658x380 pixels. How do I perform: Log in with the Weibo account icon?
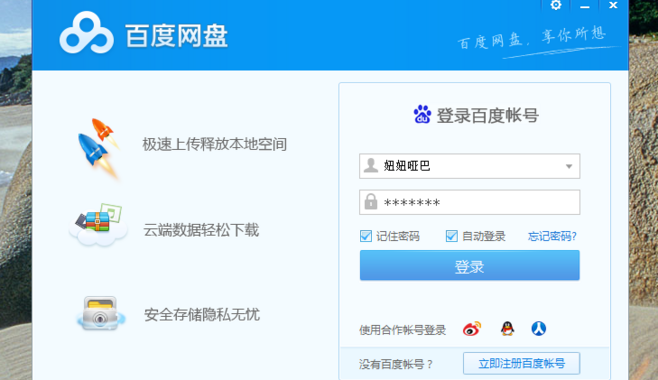(472, 329)
